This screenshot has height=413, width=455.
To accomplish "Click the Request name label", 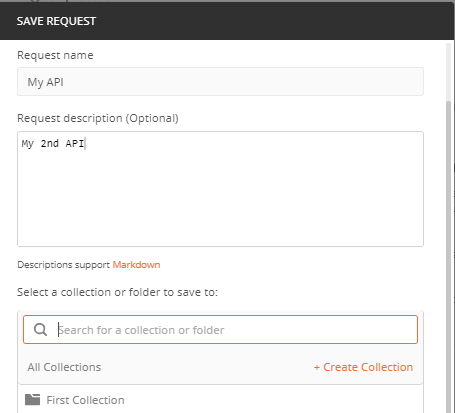I will point(55,55).
